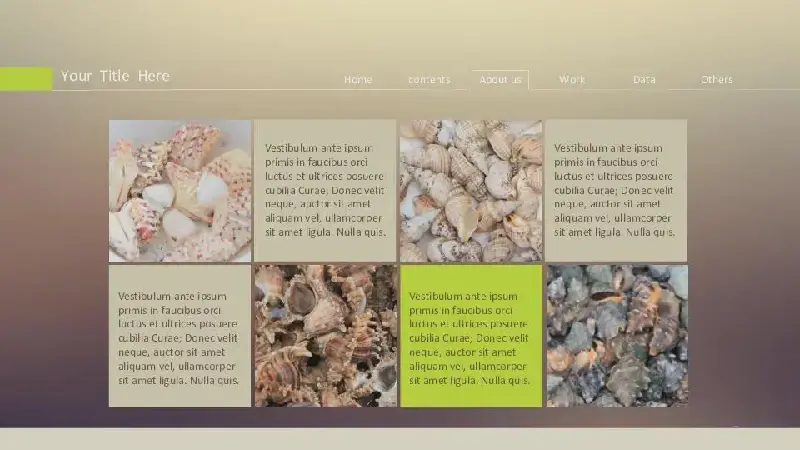Click 'Vestibulum ante ipsum' in the green card
The image size is (800, 450).
click(x=463, y=296)
